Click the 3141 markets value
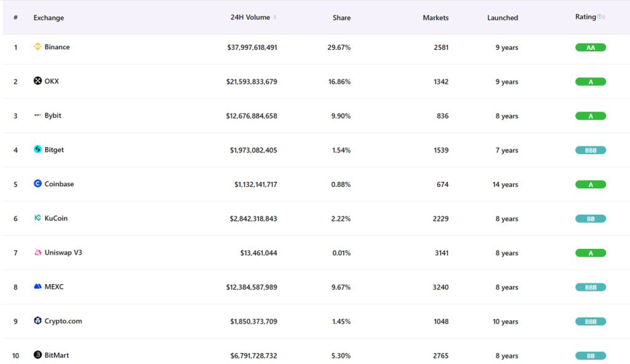630x364 pixels. [442, 253]
